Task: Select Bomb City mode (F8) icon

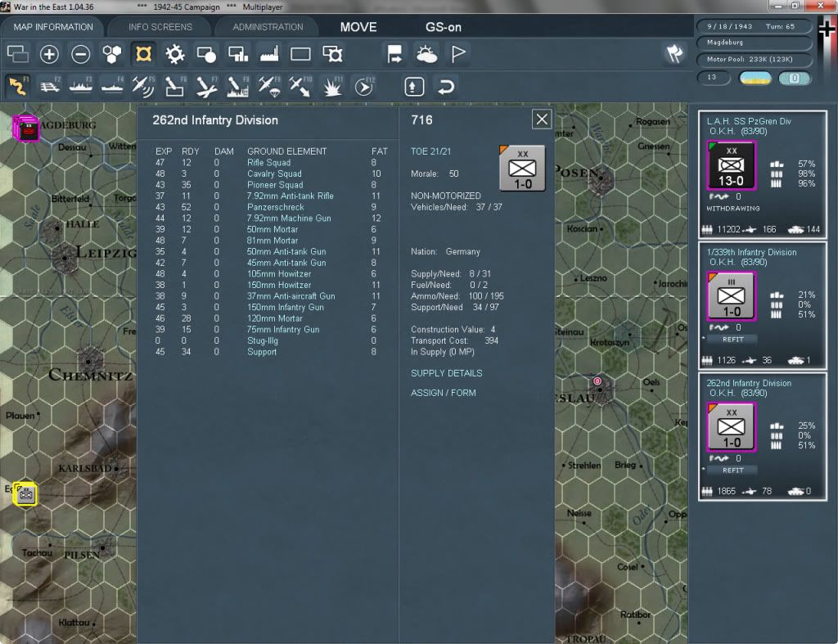Action: 237,86
